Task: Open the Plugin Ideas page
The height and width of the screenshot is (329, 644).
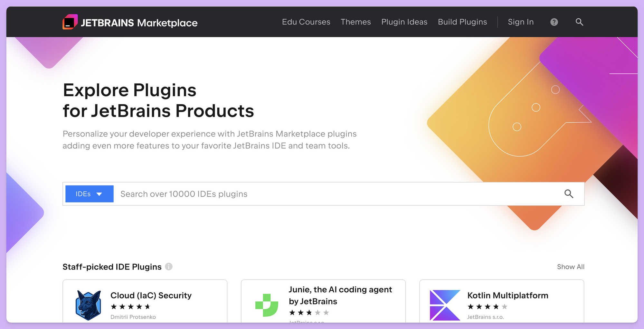Action: (404, 22)
